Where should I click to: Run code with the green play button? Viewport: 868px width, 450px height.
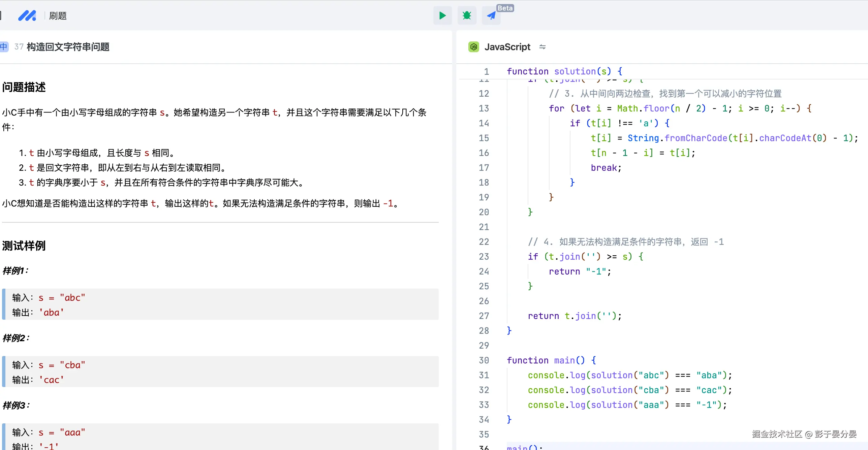click(442, 15)
